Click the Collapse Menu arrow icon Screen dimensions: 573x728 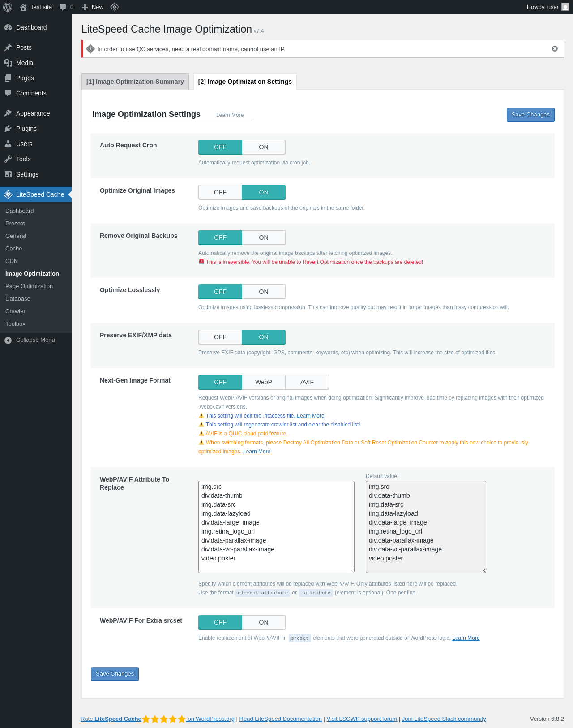pos(8,340)
